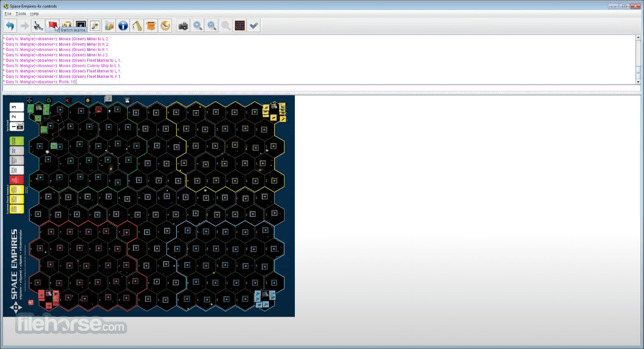Open the dark framed window toolbar icon
This screenshot has height=349, width=644.
80,24
